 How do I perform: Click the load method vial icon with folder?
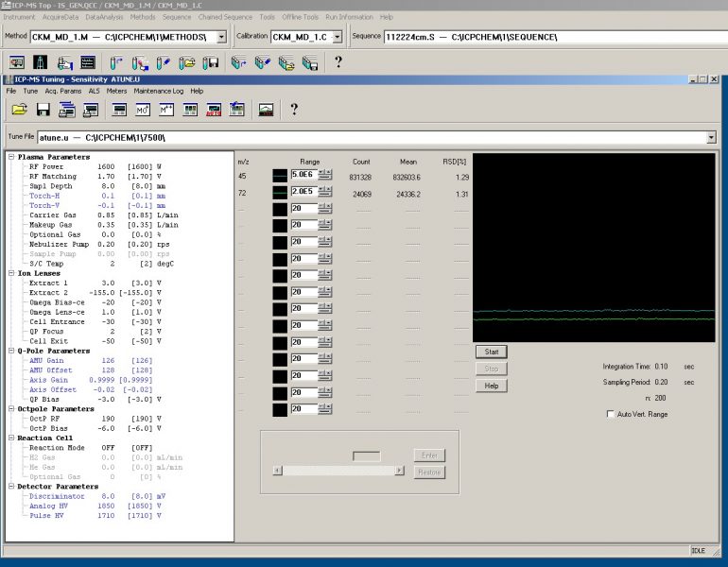pos(186,62)
